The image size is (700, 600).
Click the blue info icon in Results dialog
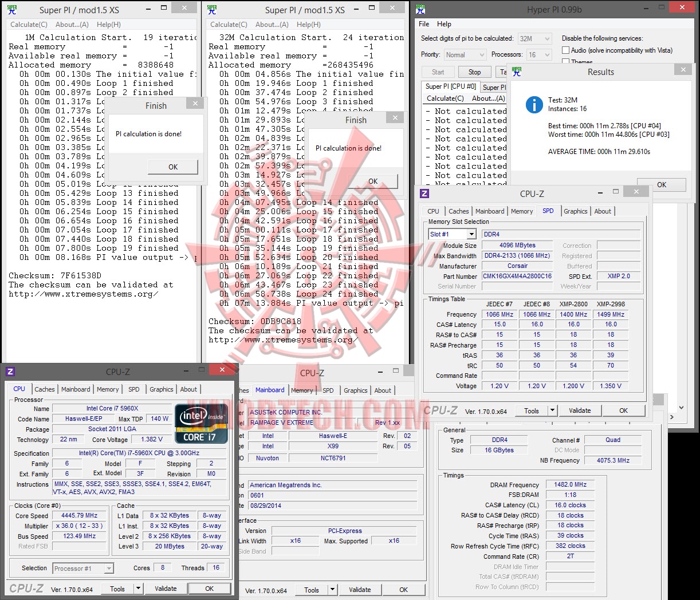(x=534, y=105)
